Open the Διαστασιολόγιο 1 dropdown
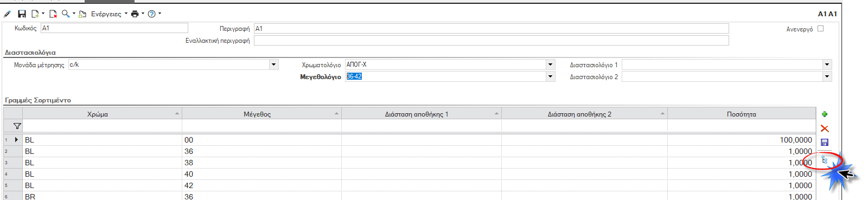 pyautogui.click(x=827, y=64)
